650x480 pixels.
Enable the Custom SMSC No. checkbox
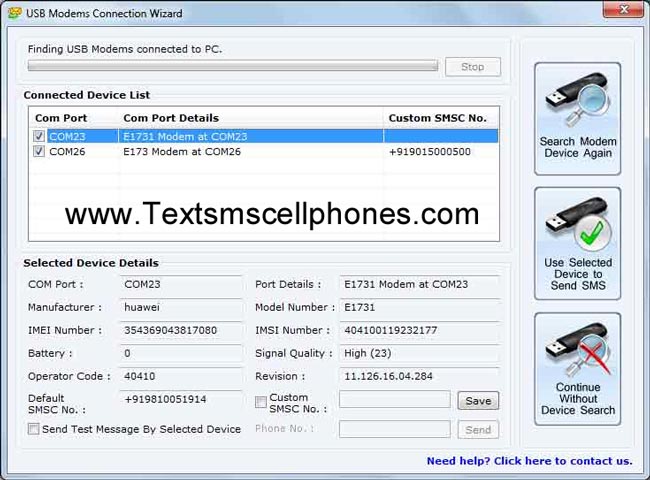(x=261, y=402)
